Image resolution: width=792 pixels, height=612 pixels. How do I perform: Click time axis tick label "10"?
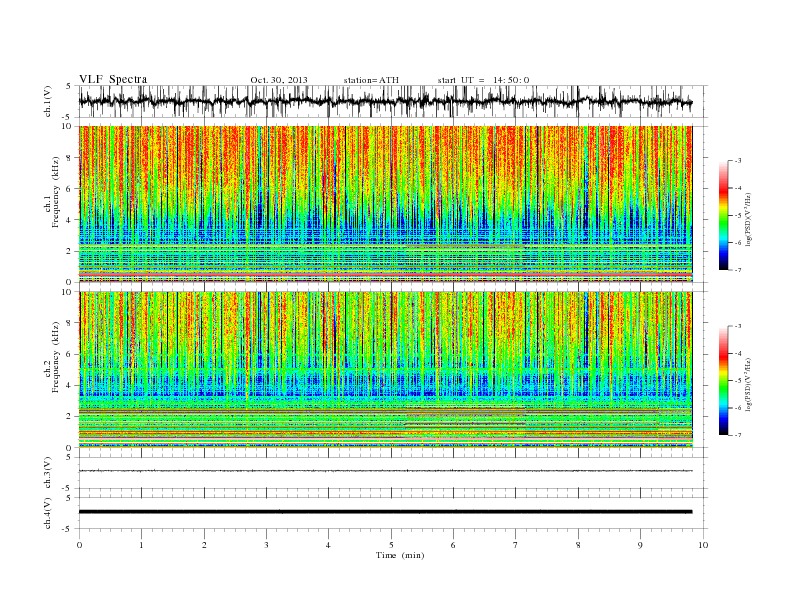point(703,545)
